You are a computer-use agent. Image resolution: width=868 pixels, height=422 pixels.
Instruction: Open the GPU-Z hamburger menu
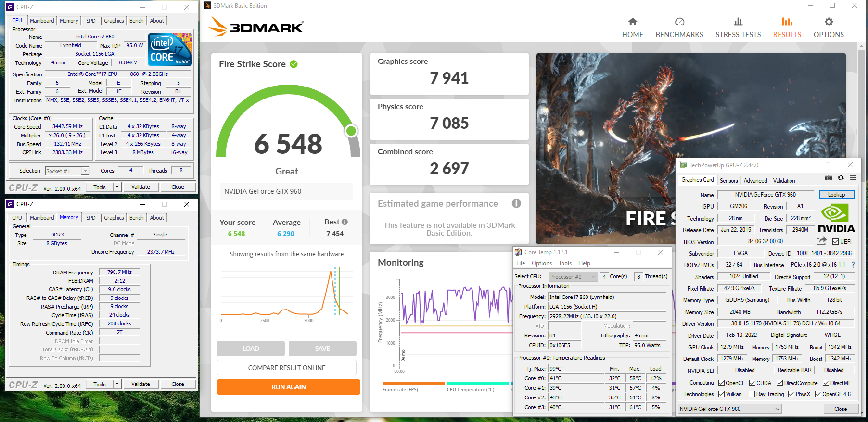853,178
